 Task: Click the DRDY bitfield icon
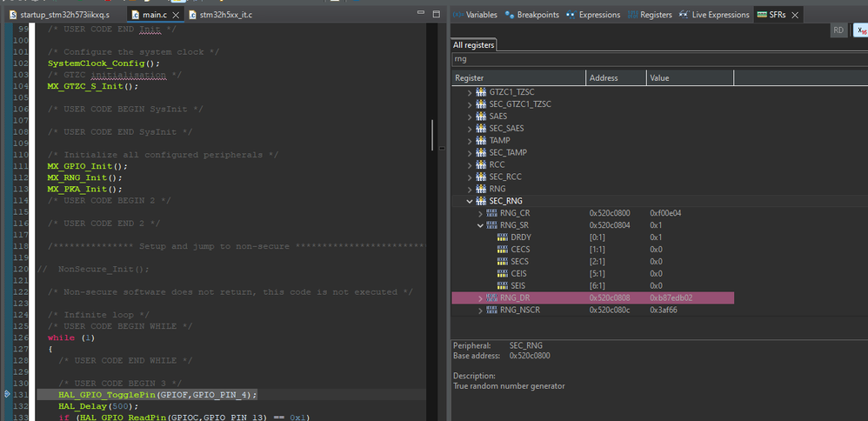pos(503,237)
